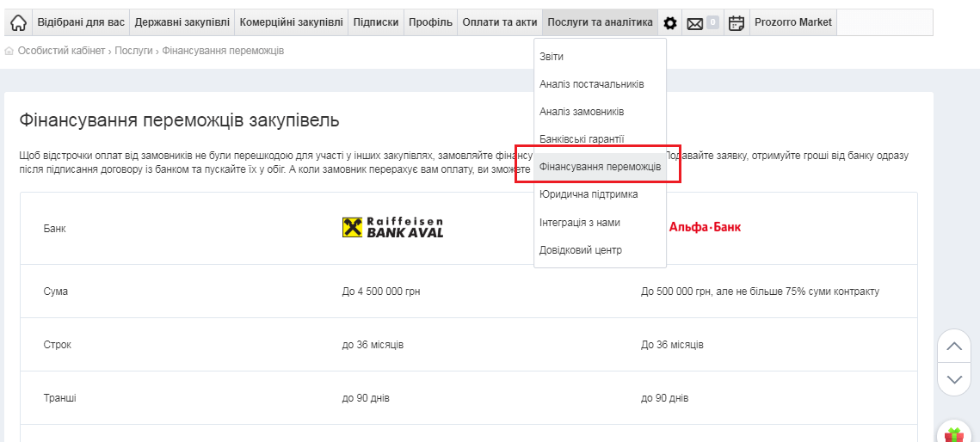Image resolution: width=980 pixels, height=442 pixels.
Task: Open Довідковий центр menu item
Action: [580, 250]
